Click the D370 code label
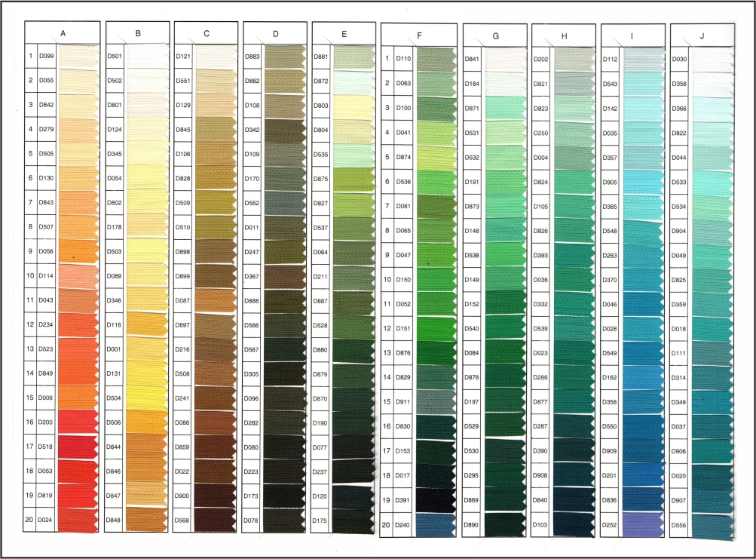Screen dimensions: 756x559 tap(610, 280)
